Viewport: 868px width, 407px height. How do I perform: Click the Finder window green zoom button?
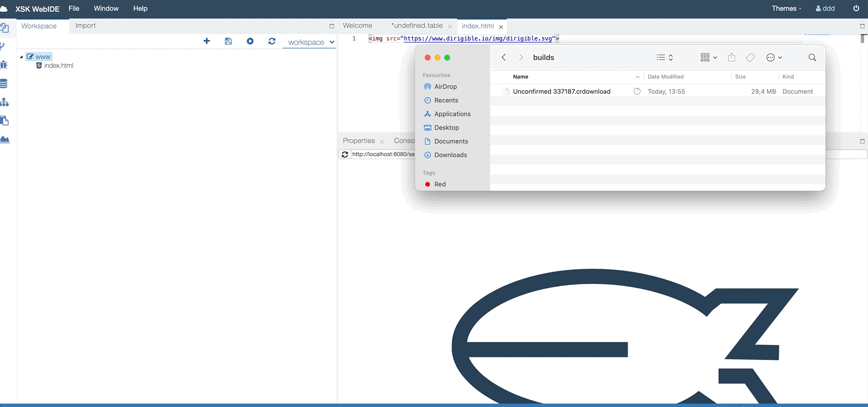[x=447, y=58]
